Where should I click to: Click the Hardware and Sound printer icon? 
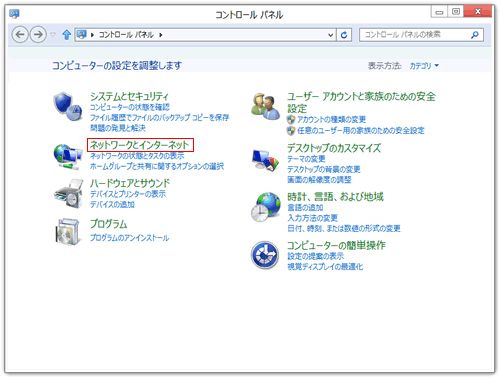click(x=68, y=194)
